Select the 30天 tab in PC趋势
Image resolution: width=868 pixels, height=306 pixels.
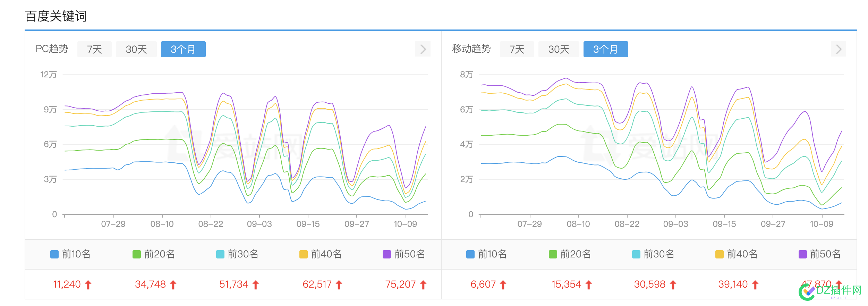pos(136,49)
